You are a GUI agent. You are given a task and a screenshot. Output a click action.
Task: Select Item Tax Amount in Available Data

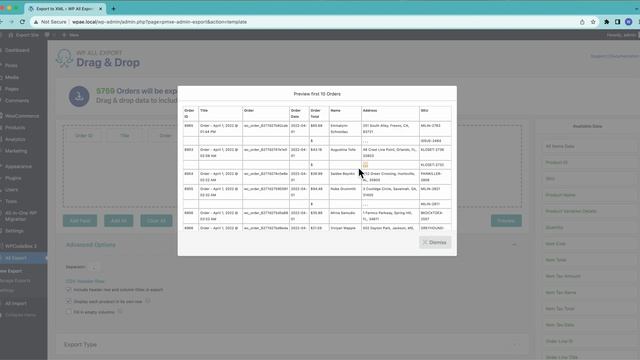588,276
